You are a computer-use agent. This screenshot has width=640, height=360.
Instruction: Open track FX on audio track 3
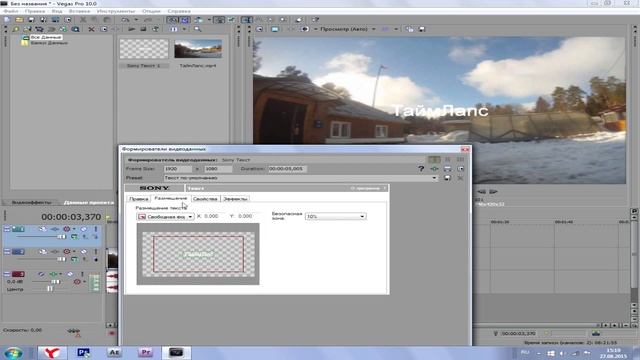coord(53,274)
